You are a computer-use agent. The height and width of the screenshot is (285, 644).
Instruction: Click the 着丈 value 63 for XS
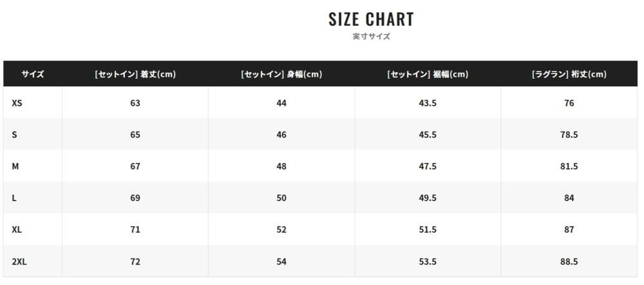point(135,103)
